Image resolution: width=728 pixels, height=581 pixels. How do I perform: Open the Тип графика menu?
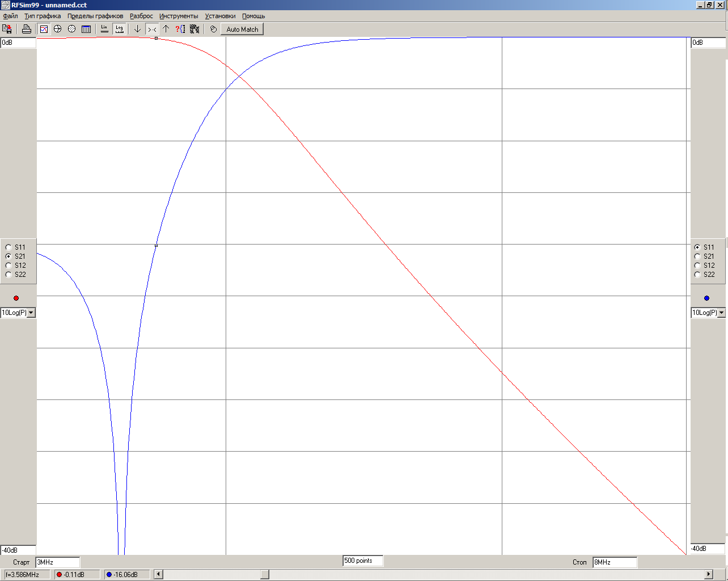tap(43, 16)
